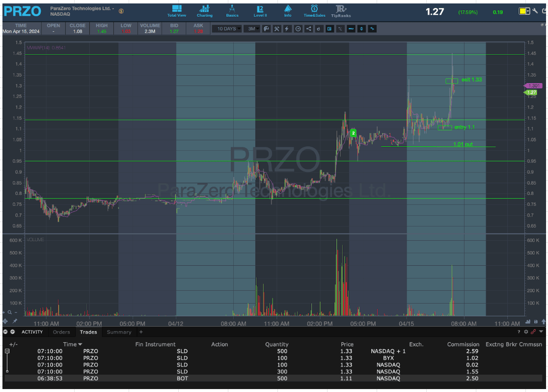Close the Activity panel with X circle

[x=5, y=332]
